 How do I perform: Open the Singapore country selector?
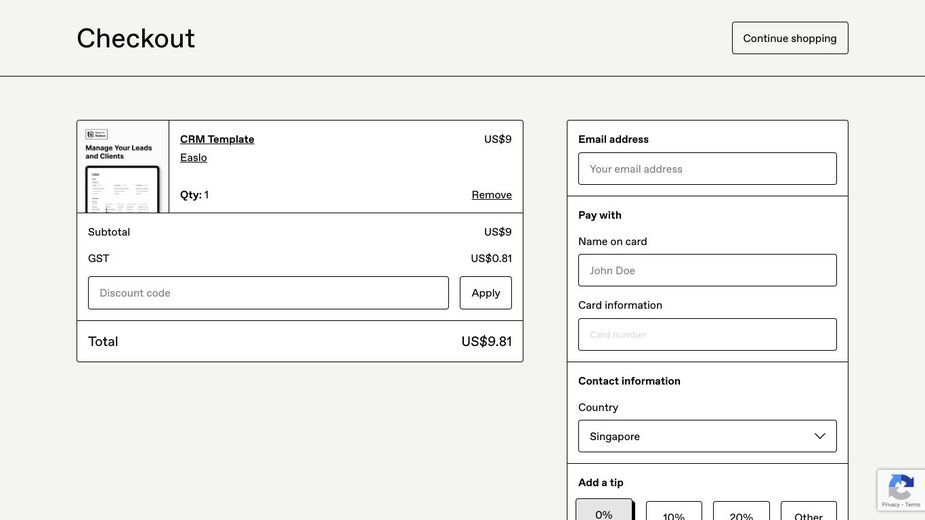(707, 436)
